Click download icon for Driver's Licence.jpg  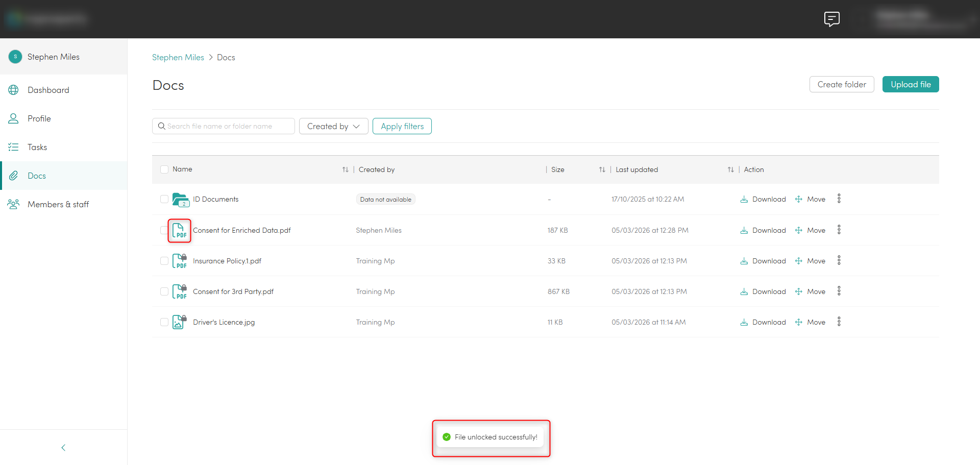click(x=744, y=322)
